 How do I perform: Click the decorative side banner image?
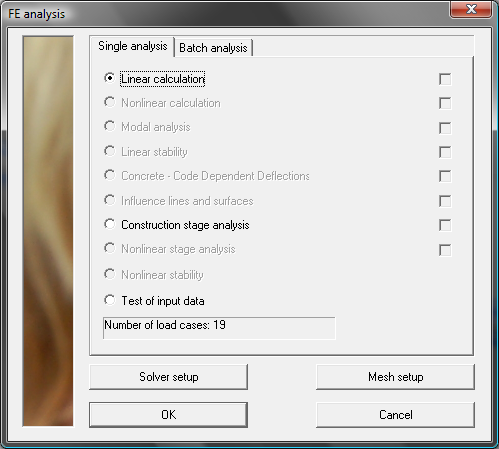point(48,231)
